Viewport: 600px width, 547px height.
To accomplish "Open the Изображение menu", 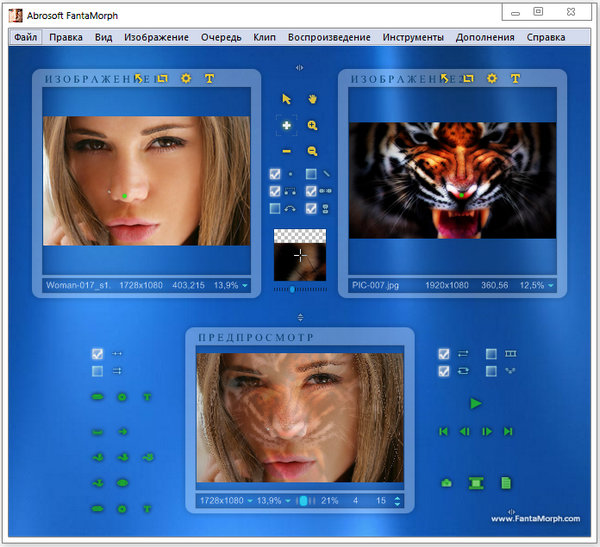I will [156, 37].
